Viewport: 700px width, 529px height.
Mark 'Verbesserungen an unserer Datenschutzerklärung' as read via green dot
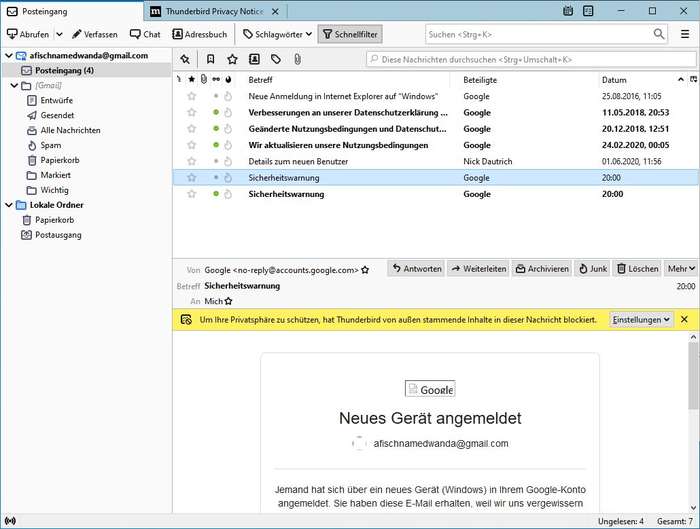(216, 112)
